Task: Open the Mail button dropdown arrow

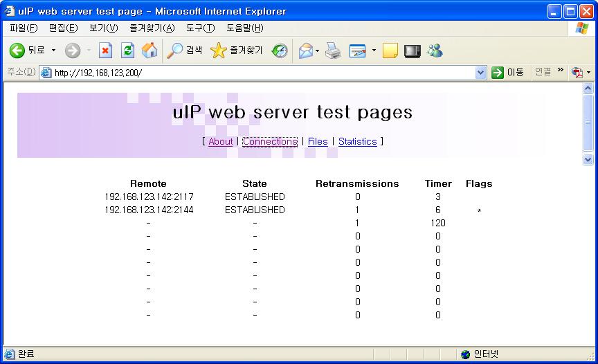Action: 317,51
